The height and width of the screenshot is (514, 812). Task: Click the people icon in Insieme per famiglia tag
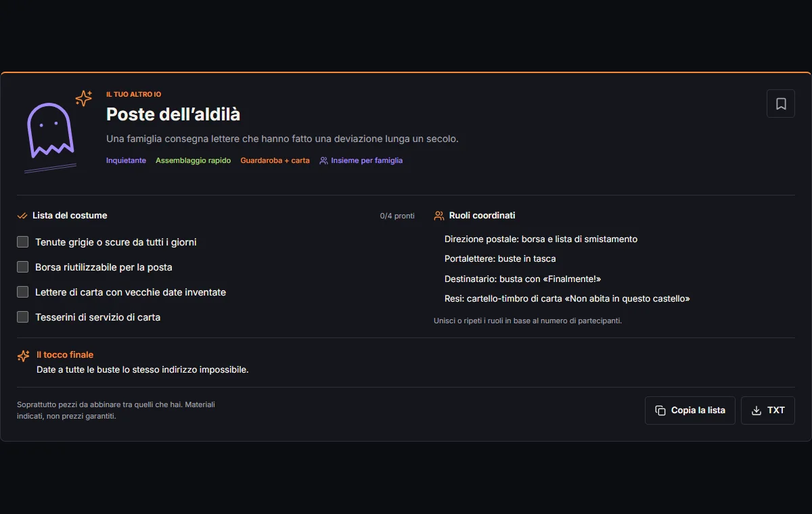point(323,161)
